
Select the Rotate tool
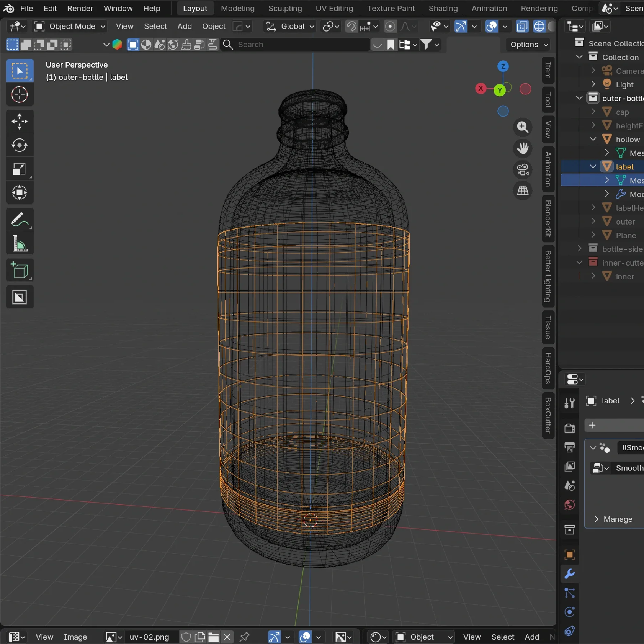click(x=19, y=145)
